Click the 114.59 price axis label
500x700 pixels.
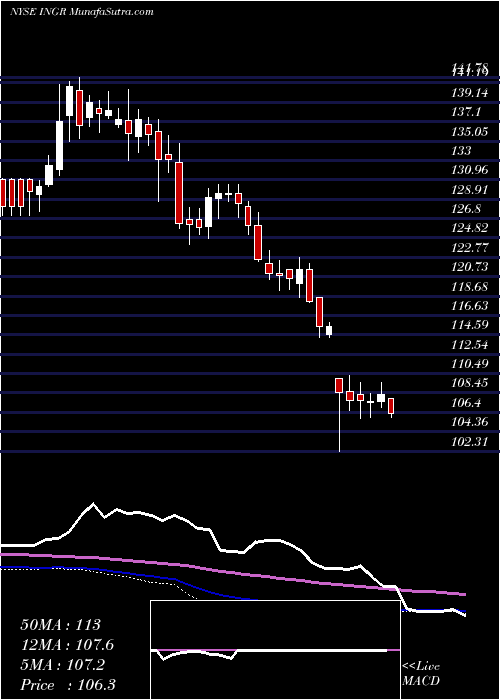(469, 325)
